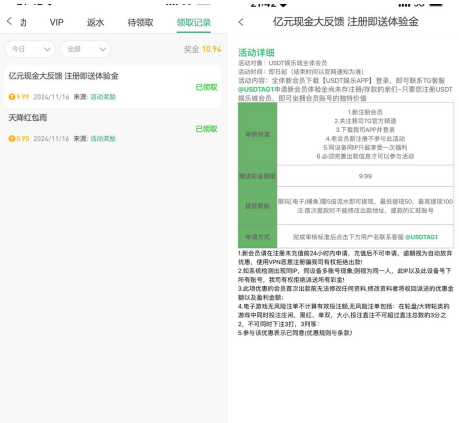Tap back arrow on activity detail page

tap(241, 22)
